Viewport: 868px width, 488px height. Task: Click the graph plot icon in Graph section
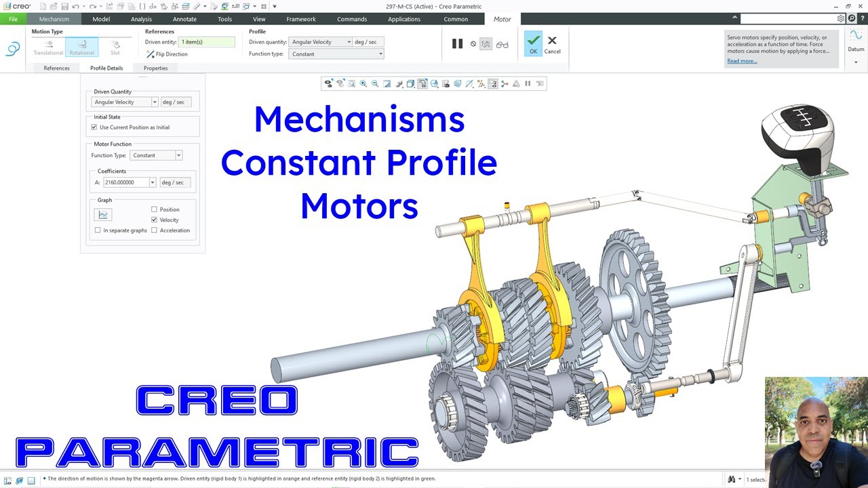point(103,214)
